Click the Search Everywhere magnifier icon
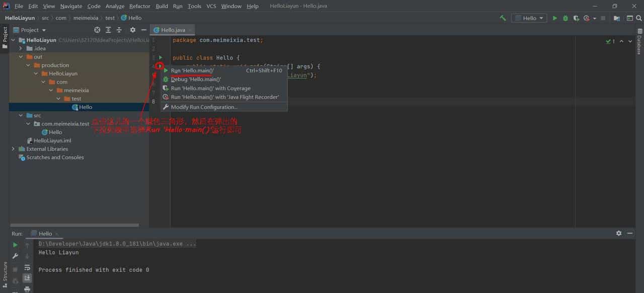 point(639,18)
